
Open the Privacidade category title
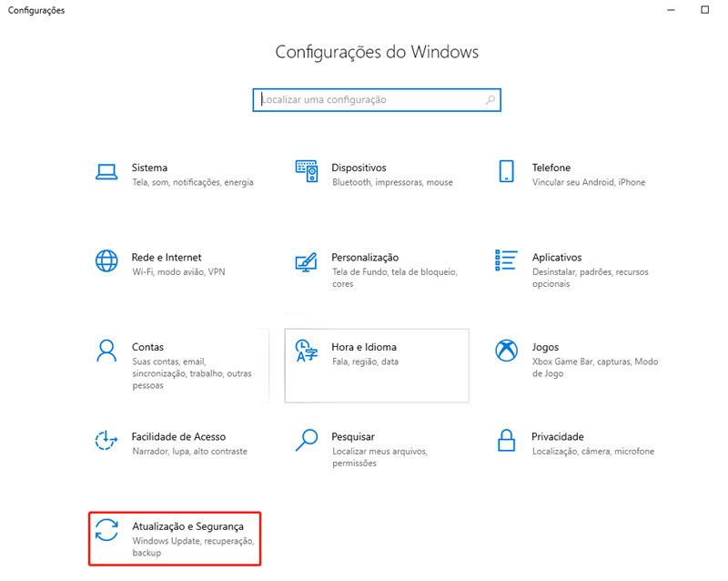point(557,437)
